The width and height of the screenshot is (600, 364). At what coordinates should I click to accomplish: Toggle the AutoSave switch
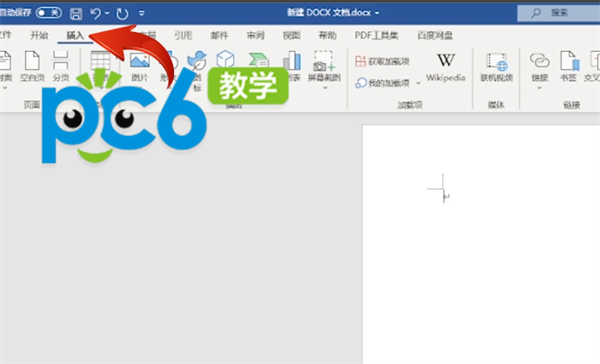49,13
